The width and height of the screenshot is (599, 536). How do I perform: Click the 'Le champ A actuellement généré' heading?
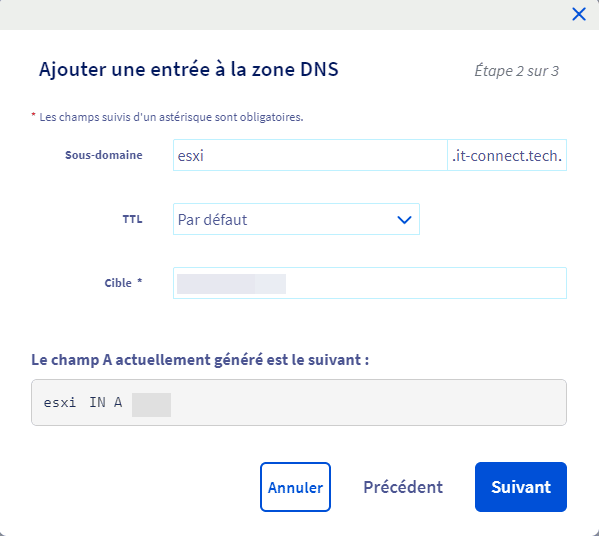click(x=200, y=360)
